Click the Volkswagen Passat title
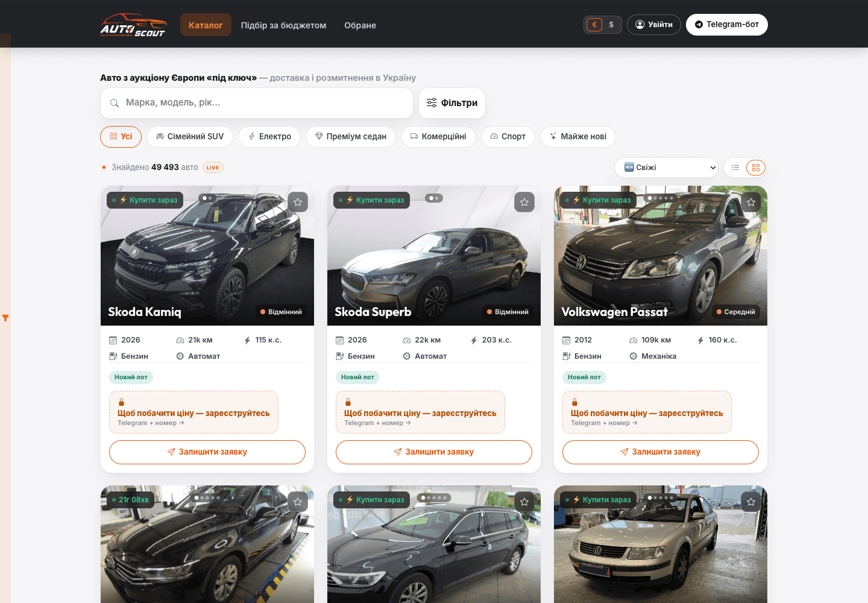Image resolution: width=868 pixels, height=603 pixels. coord(614,312)
